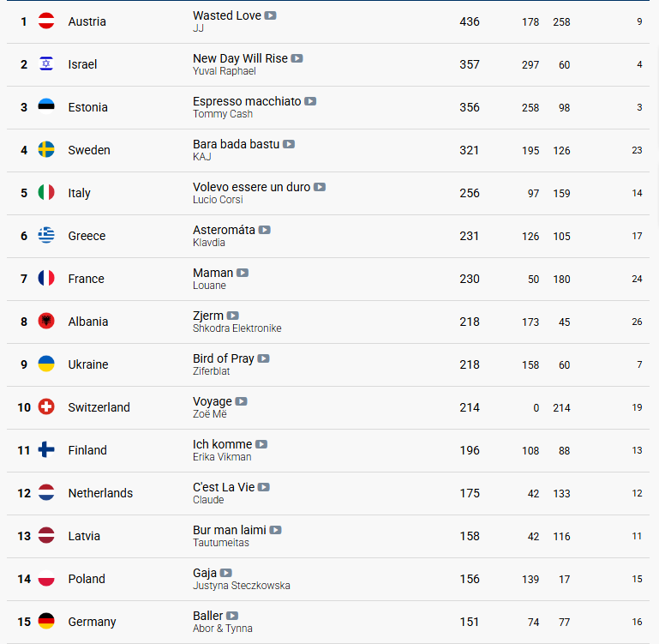Image resolution: width=659 pixels, height=644 pixels.
Task: Open video icon for Volevo essere un duro
Action: click(320, 187)
